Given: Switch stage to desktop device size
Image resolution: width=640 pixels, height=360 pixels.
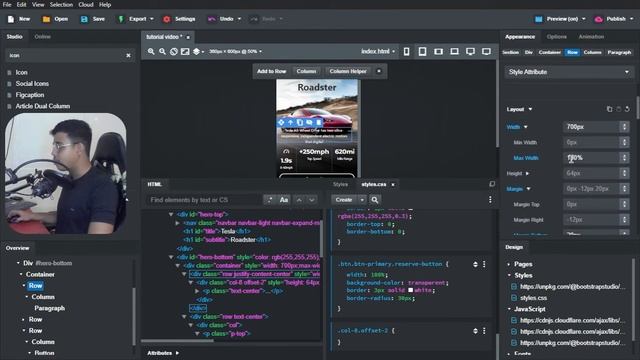Looking at the screenshot, I should tap(470, 51).
